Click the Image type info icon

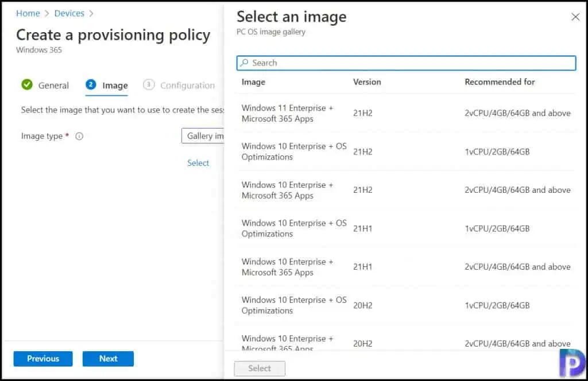[x=79, y=137]
